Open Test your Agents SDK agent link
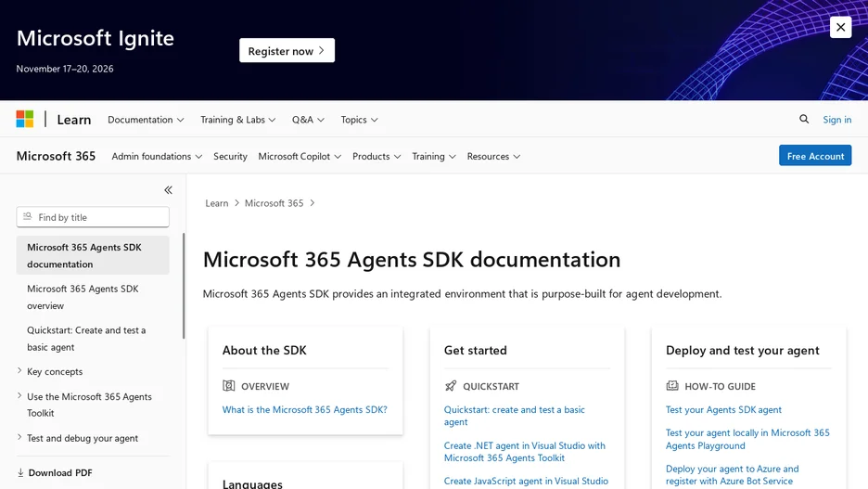 pos(723,410)
